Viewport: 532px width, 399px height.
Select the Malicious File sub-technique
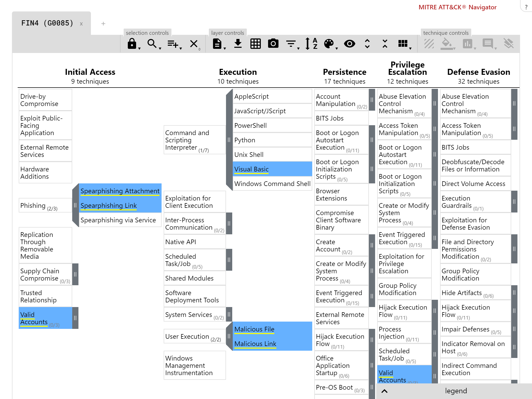click(272, 329)
